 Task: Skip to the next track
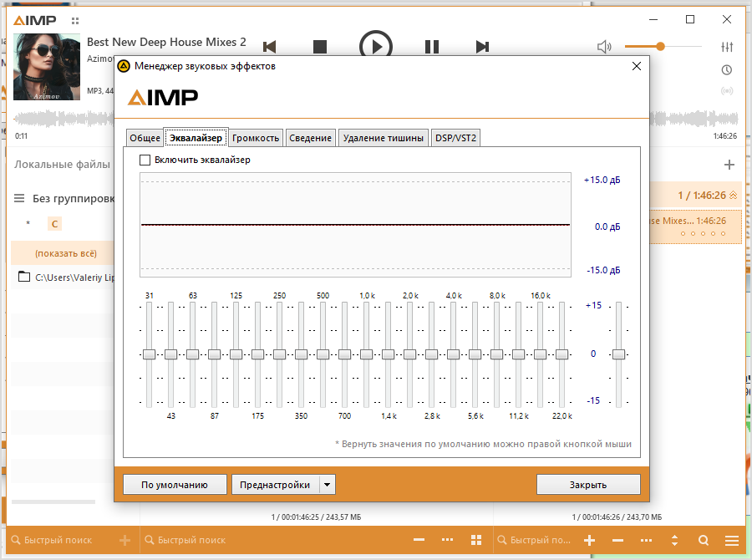pos(482,47)
